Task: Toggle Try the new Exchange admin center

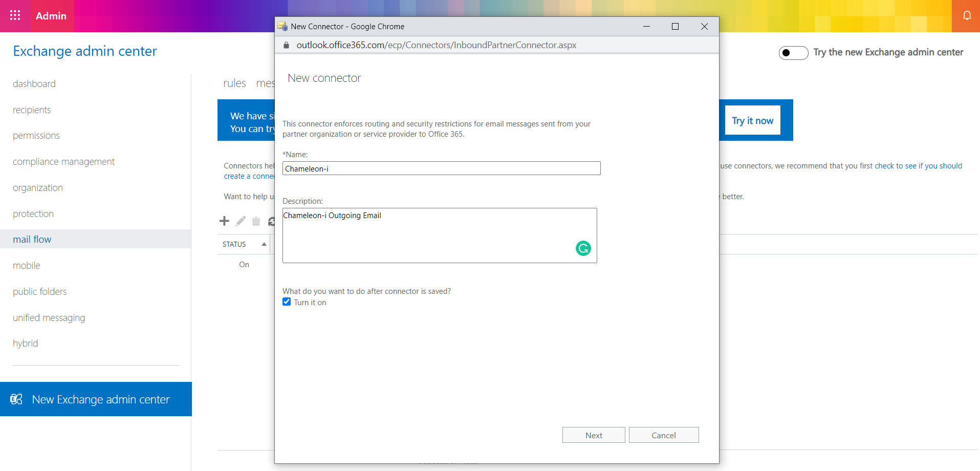Action: tap(793, 53)
